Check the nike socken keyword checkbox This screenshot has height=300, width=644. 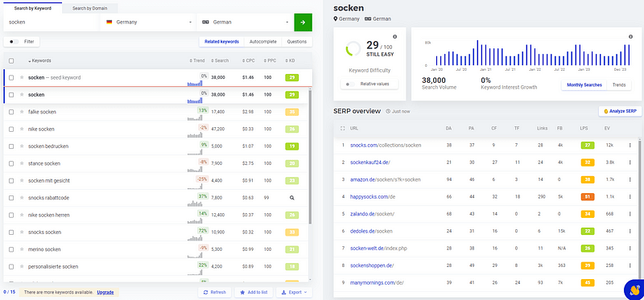[11, 129]
